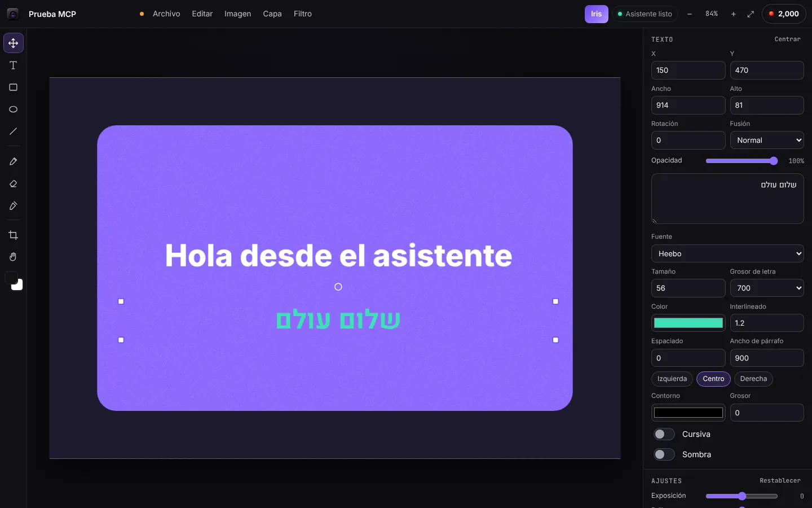The image size is (812, 508).
Task: Open the Imagen menu
Action: click(238, 14)
